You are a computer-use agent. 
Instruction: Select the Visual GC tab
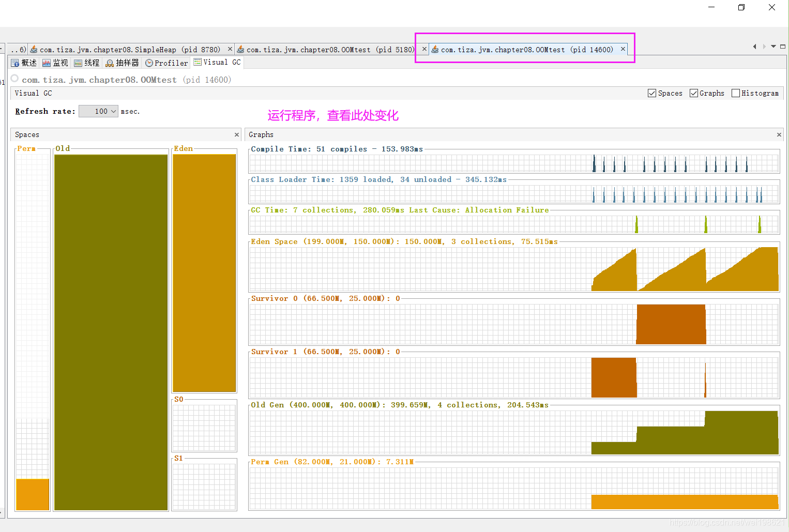[217, 63]
